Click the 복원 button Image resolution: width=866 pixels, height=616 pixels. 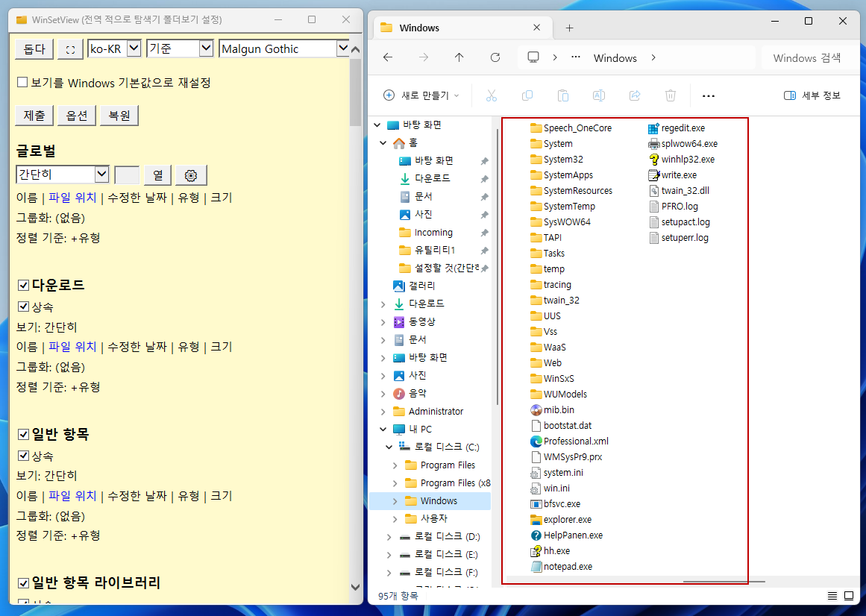pos(119,116)
